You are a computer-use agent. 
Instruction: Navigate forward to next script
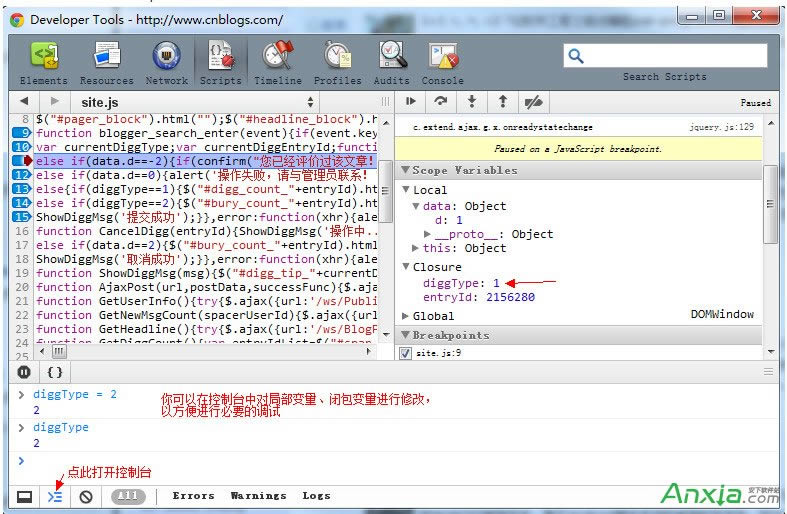pos(54,101)
